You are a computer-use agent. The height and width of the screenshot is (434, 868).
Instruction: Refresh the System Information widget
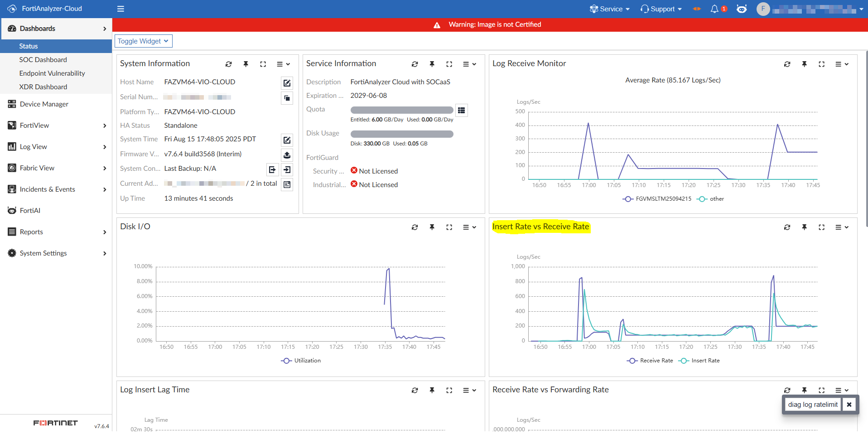229,64
